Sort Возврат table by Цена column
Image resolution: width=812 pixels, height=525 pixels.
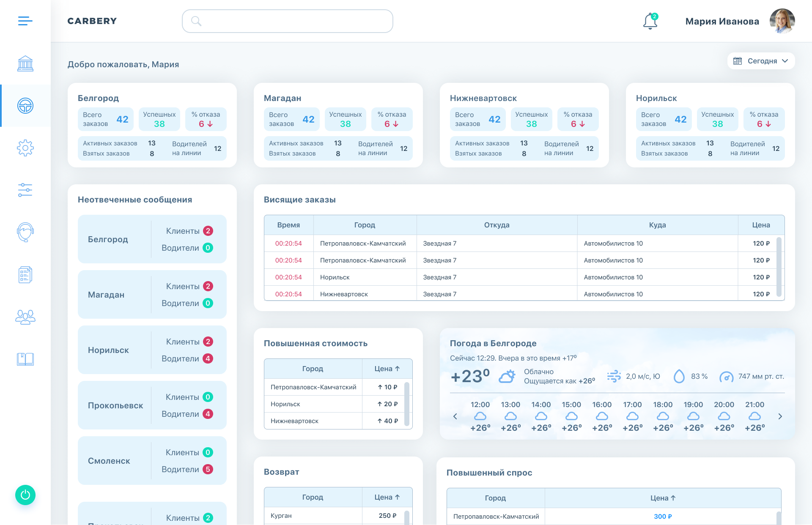(387, 497)
